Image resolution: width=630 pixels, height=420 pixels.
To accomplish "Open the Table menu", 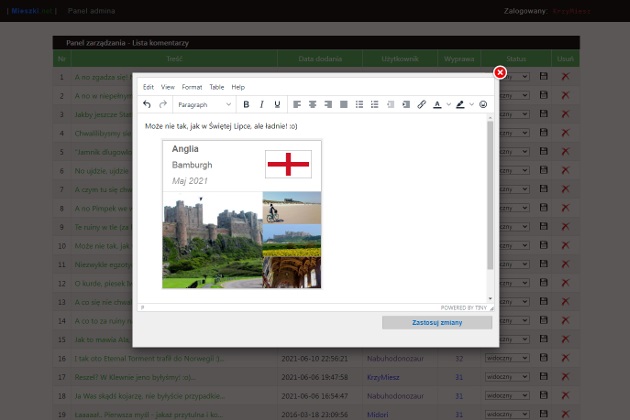I will tap(217, 87).
